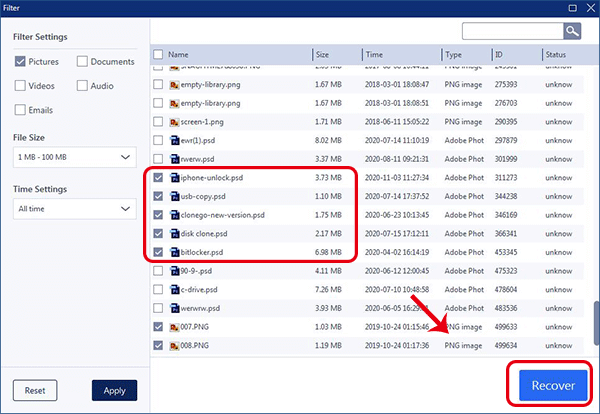The height and width of the screenshot is (414, 600).
Task: Click the usb-copy.psd file icon
Action: pos(174,196)
